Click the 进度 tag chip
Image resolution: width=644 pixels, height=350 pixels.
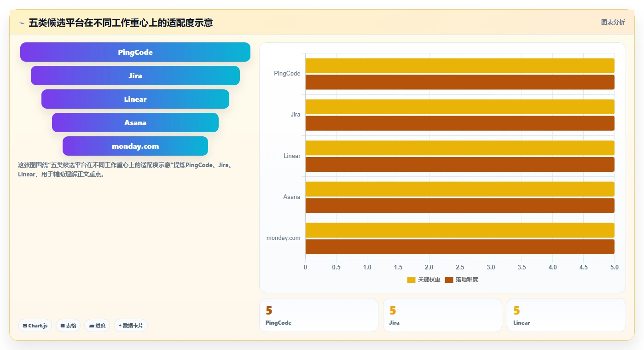click(x=97, y=326)
